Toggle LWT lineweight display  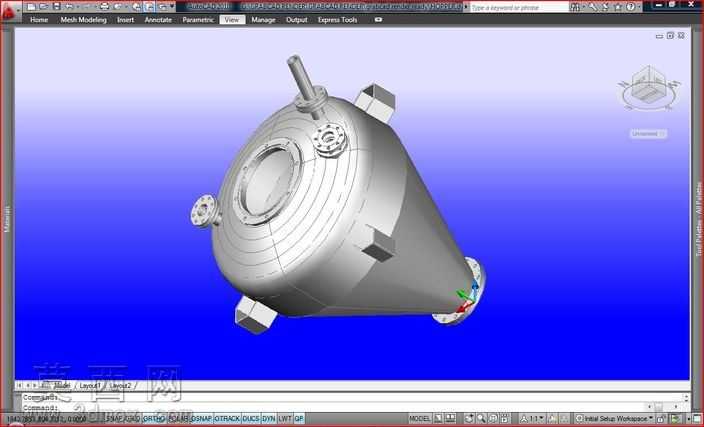tap(285, 418)
